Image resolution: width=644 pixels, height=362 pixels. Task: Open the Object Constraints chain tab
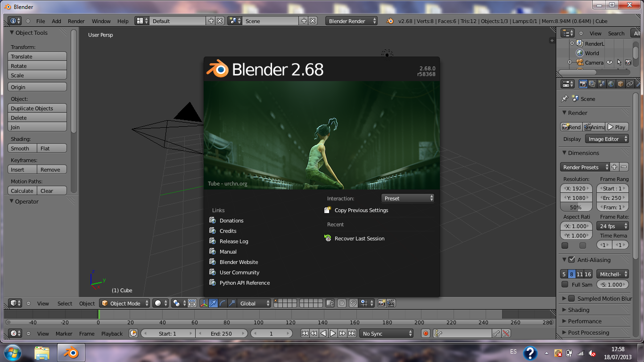click(630, 84)
